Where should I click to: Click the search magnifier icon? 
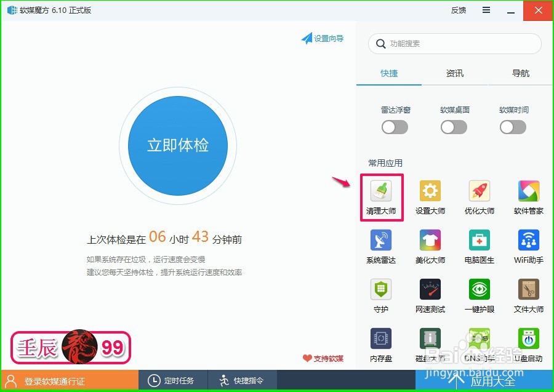tap(380, 44)
